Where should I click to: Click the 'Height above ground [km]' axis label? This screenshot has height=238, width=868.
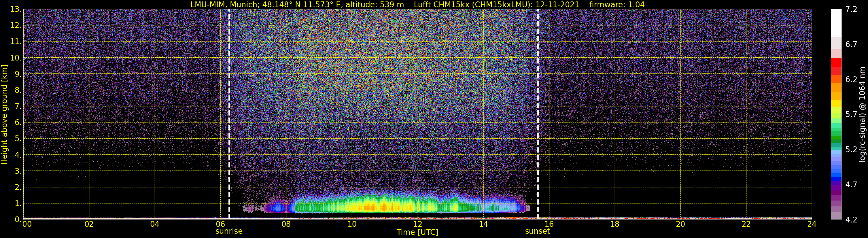click(4, 114)
